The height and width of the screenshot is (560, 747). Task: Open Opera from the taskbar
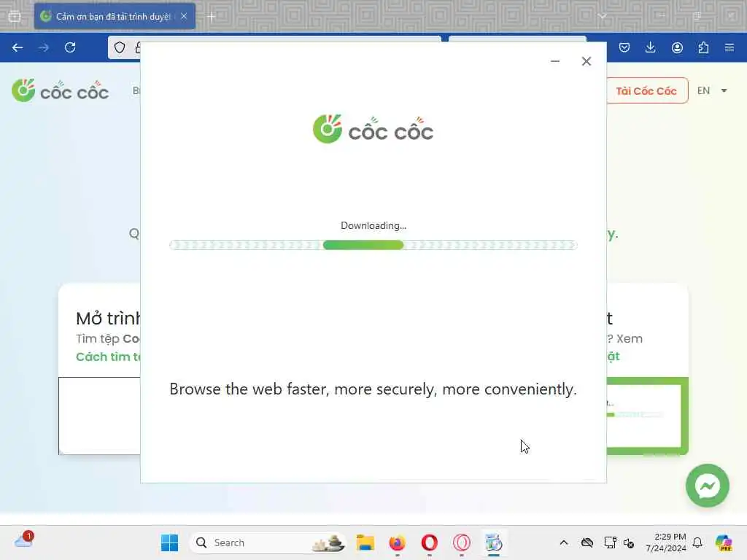pos(429,542)
